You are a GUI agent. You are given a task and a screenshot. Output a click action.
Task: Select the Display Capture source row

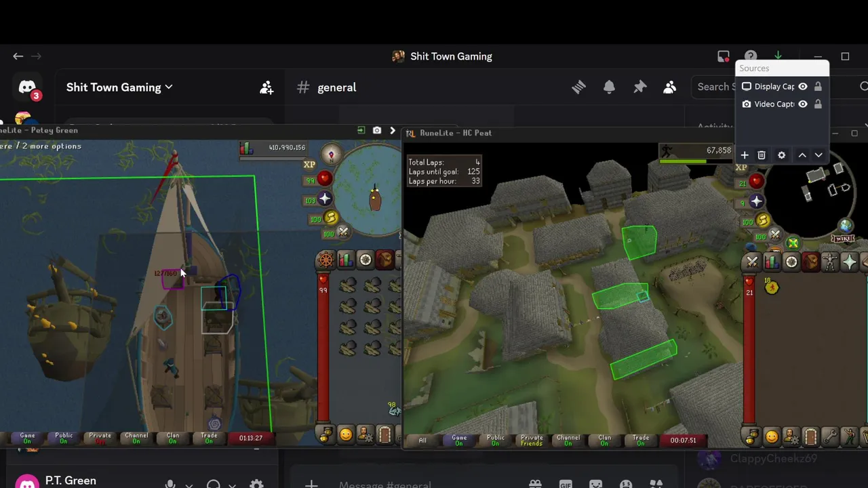[x=782, y=86]
